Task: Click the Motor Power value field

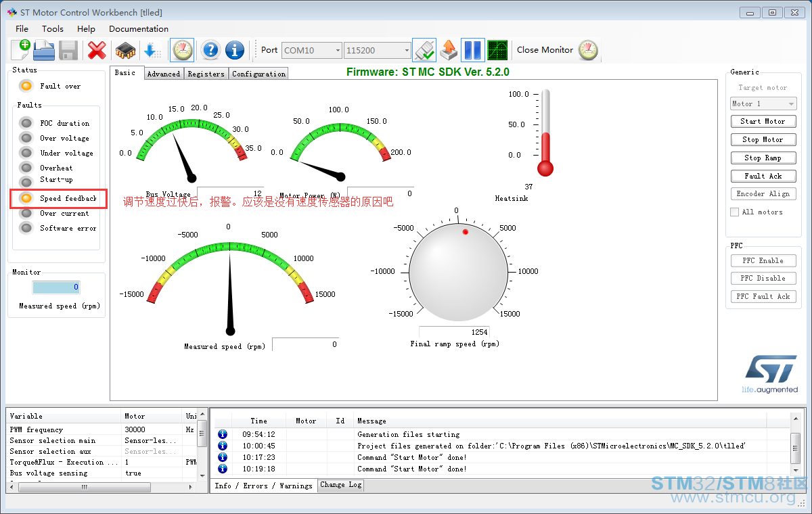Action: 380,193
